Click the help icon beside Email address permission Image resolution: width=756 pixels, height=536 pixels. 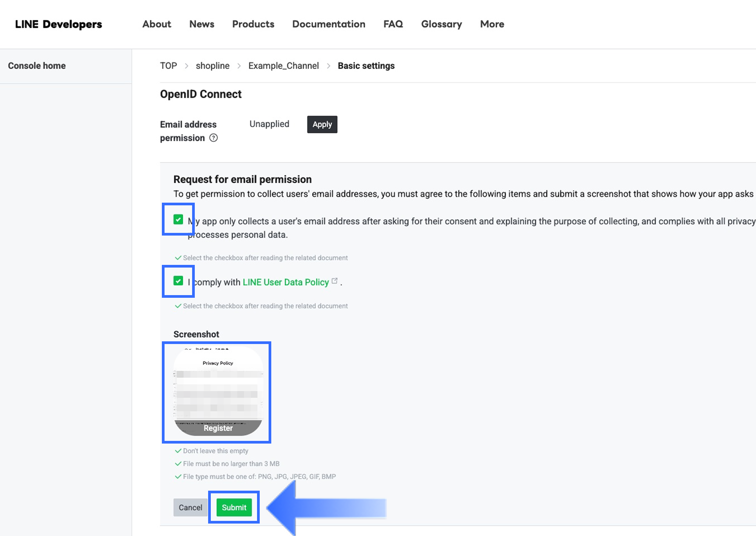pyautogui.click(x=213, y=138)
